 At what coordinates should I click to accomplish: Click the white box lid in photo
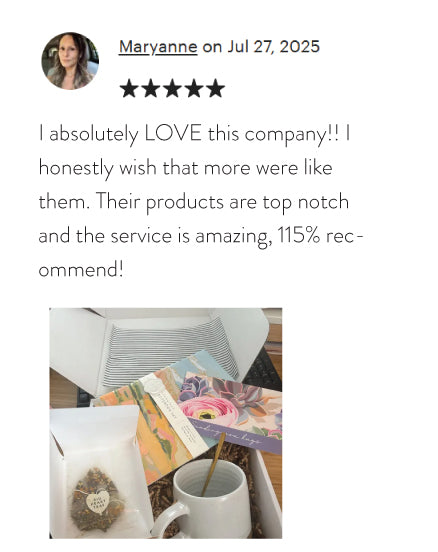[159, 328]
